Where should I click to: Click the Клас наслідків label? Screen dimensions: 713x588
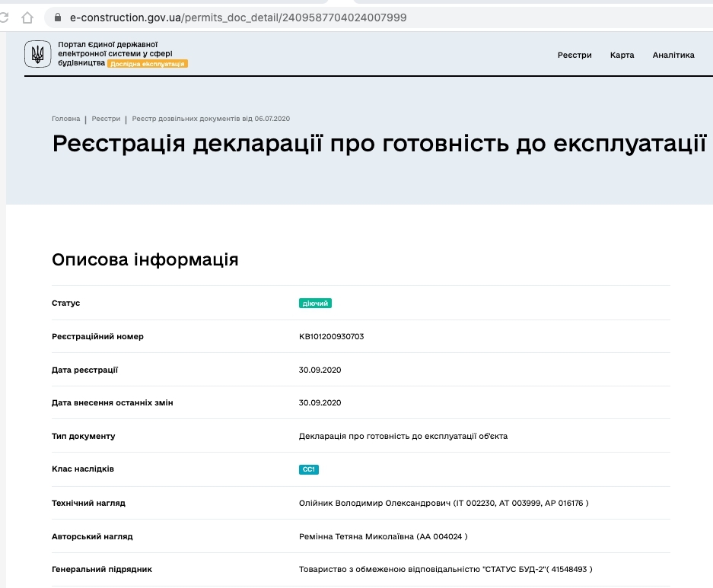coord(83,469)
